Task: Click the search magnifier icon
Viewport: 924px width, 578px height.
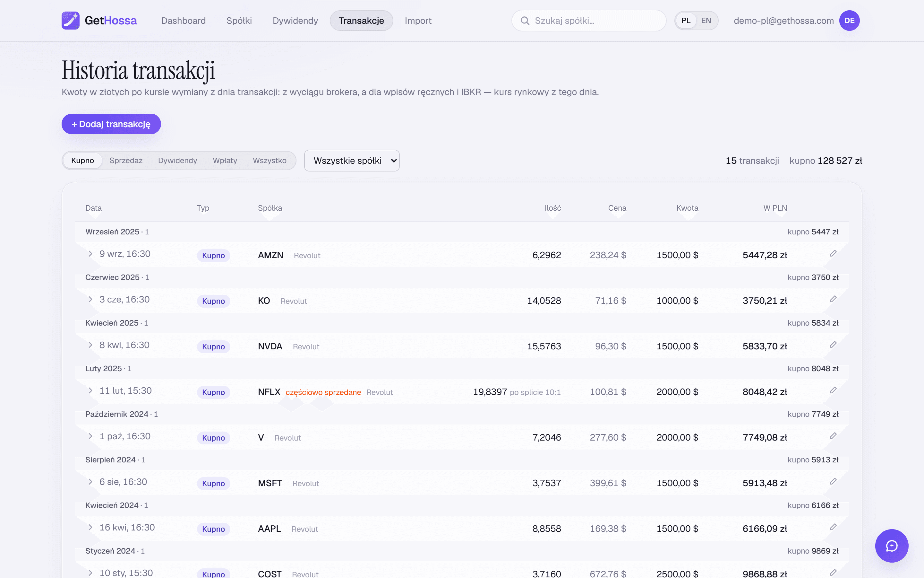Action: tap(525, 21)
